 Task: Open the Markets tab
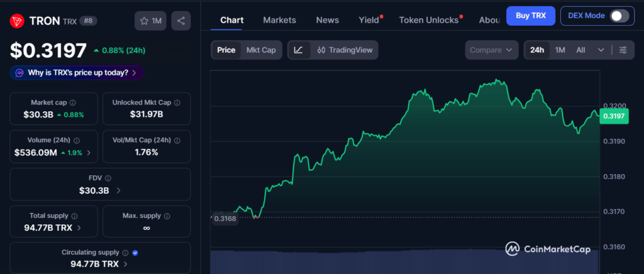tap(279, 20)
